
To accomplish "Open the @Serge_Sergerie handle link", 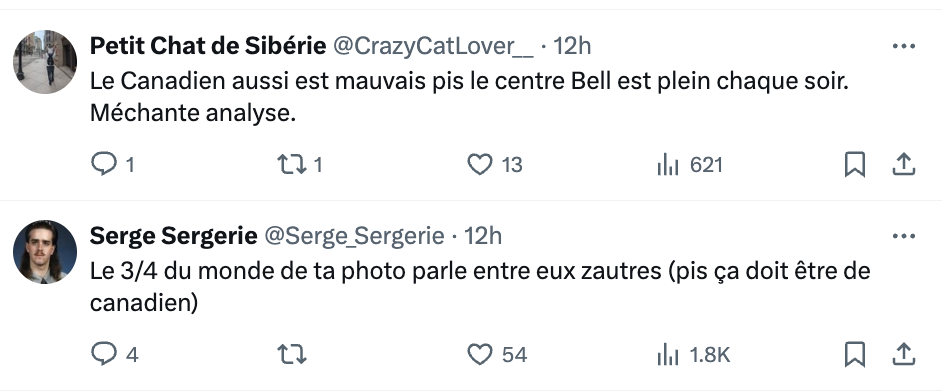I will tap(354, 237).
